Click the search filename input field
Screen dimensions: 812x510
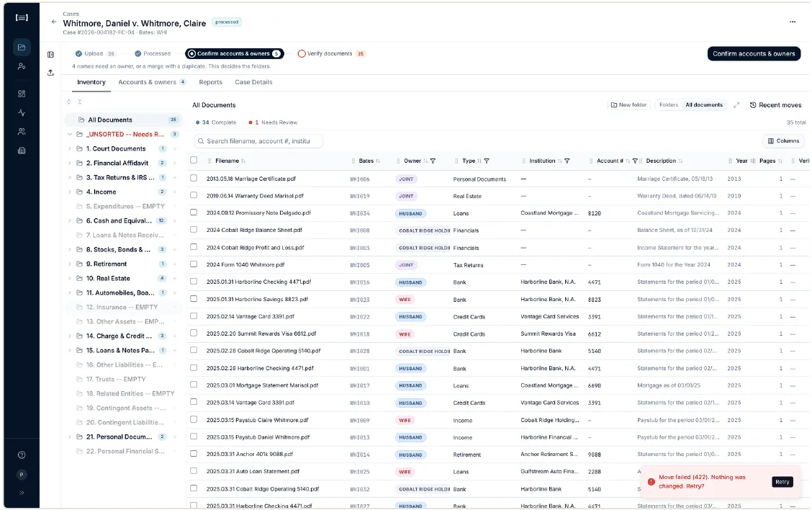258,141
